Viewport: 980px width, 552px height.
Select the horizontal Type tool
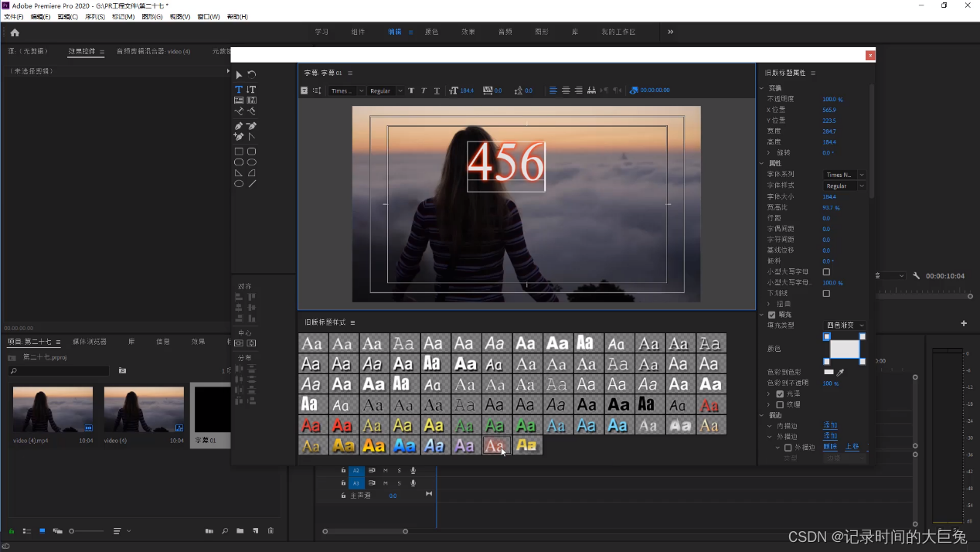[239, 90]
